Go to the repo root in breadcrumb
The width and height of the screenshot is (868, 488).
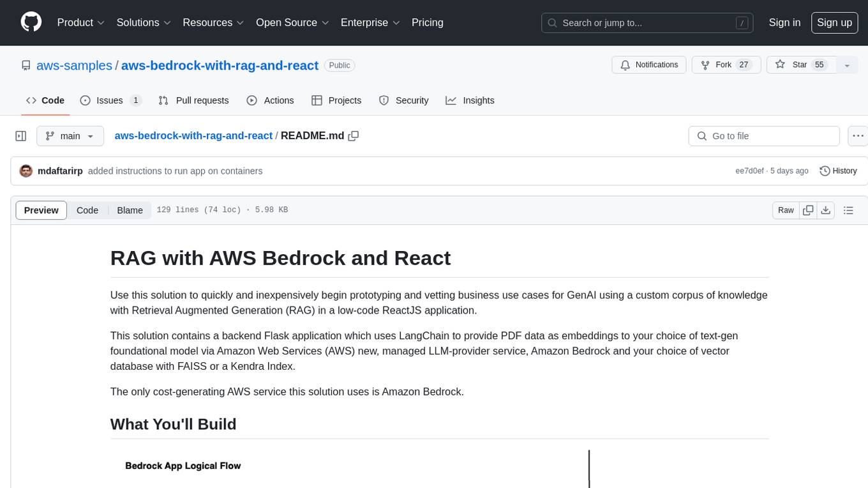[x=193, y=135]
